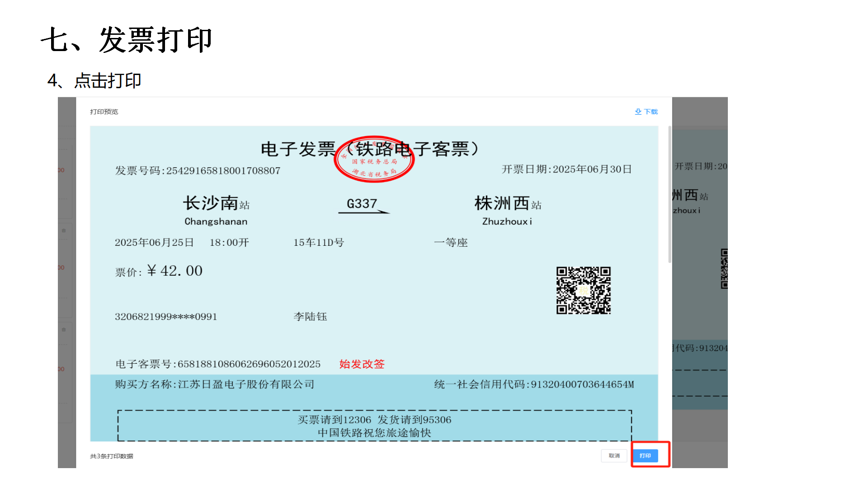Image resolution: width=868 pixels, height=488 pixels.
Task: Click the lower trash icon behind the dialog
Action: (x=64, y=329)
